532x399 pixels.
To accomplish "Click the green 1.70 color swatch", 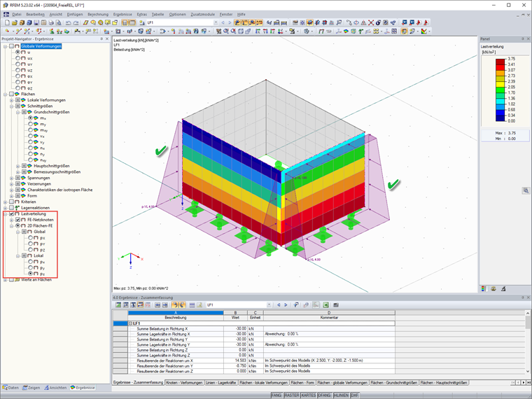I will tap(500, 90).
